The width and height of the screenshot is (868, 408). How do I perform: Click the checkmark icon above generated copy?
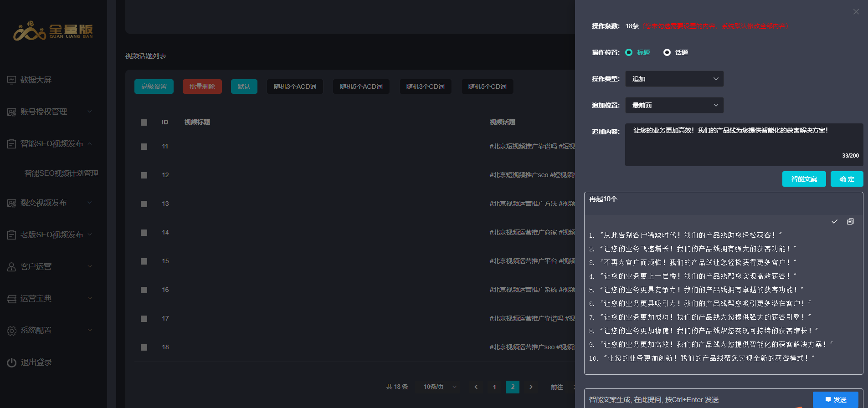tap(835, 221)
